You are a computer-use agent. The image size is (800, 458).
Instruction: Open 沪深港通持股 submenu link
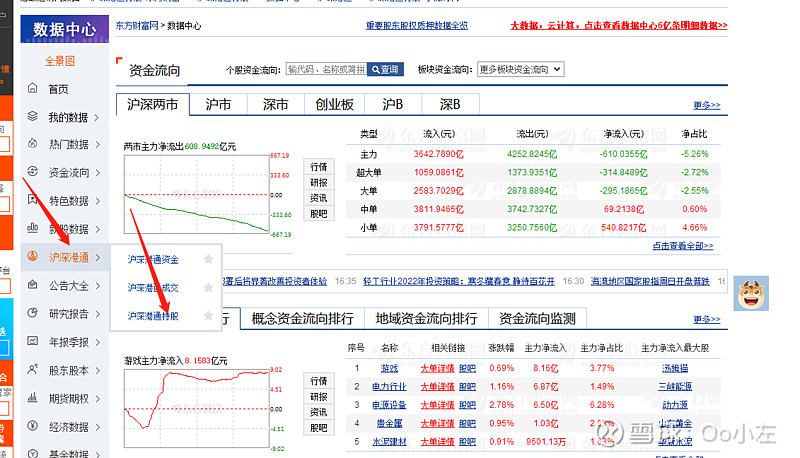point(153,316)
